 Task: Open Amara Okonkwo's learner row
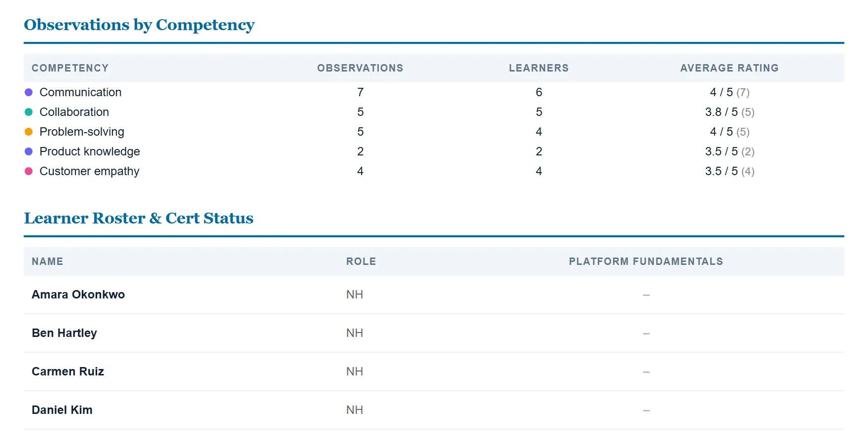pos(434,295)
